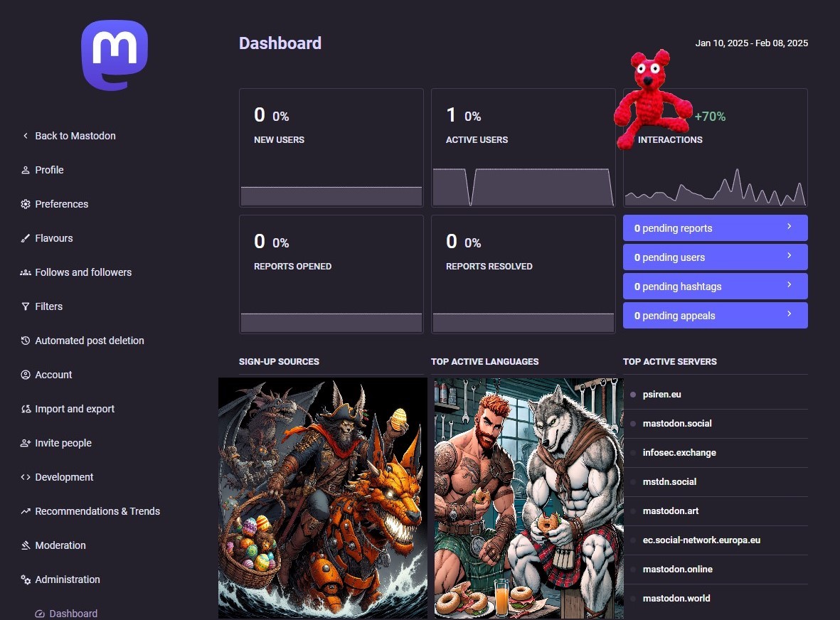The height and width of the screenshot is (620, 840).
Task: Click the Recommendations & Trends arrow icon
Action: 25,511
